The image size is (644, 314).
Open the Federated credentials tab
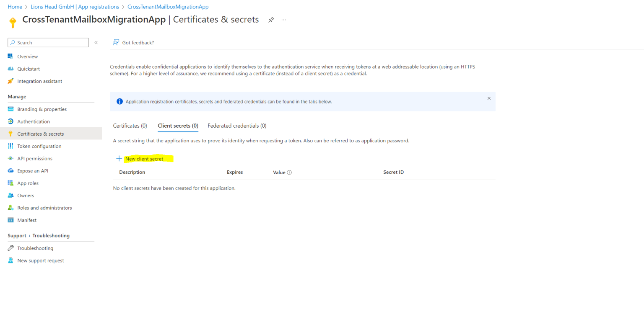tap(237, 125)
